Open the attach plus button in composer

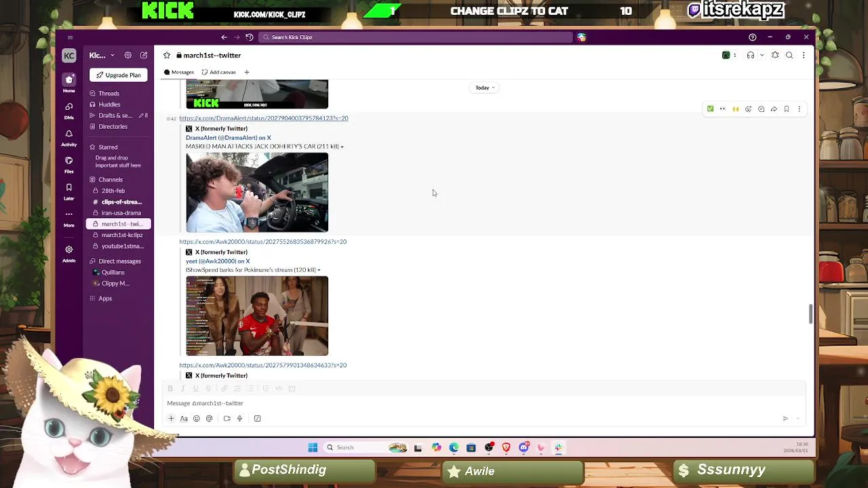click(171, 419)
